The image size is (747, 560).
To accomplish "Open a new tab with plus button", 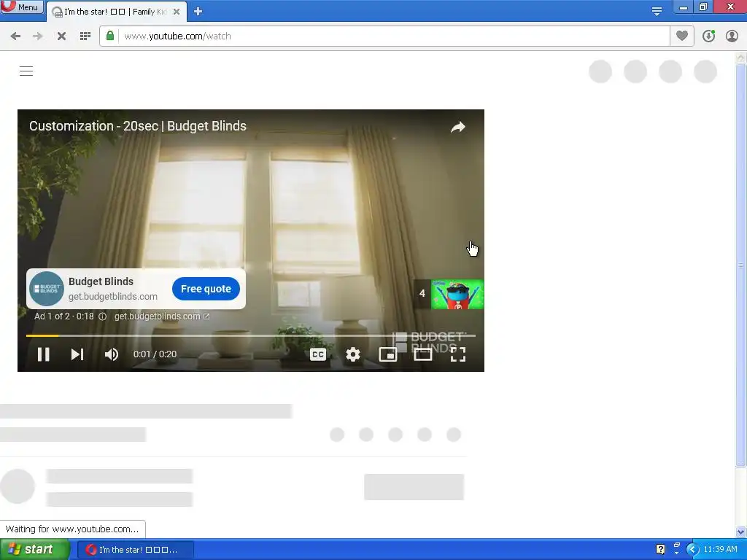I will click(198, 12).
